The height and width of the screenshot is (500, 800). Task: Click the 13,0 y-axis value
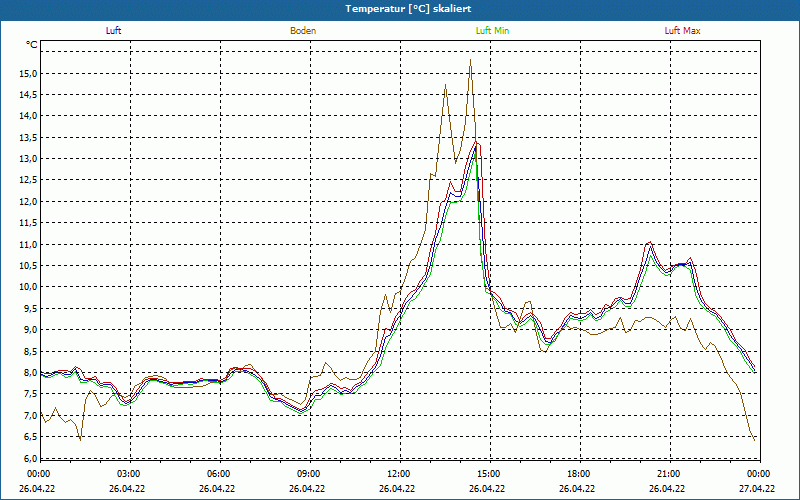coord(28,159)
